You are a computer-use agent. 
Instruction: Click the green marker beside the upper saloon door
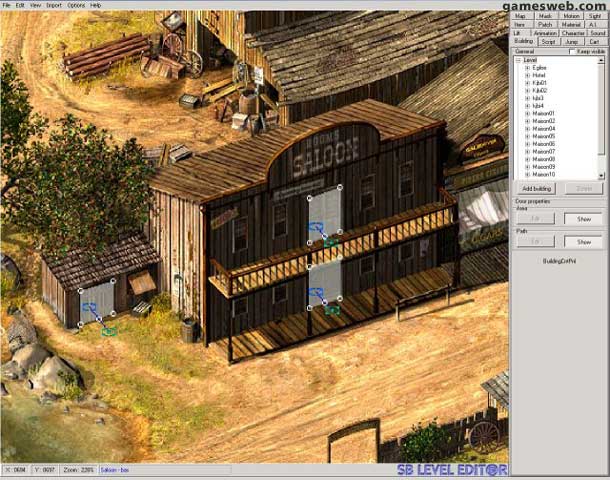coord(331,241)
